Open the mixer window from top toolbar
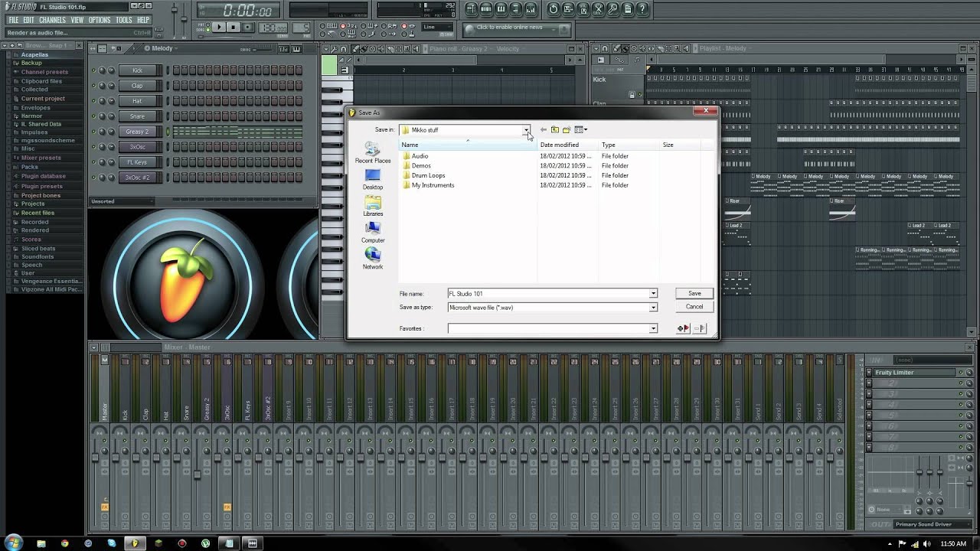Screen dimensions: 980x551 coord(531,9)
